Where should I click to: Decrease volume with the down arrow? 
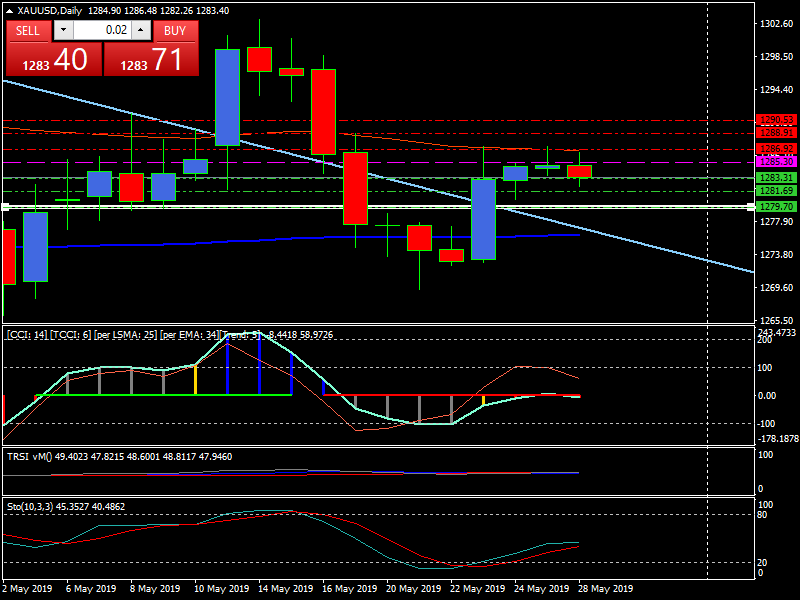click(63, 30)
